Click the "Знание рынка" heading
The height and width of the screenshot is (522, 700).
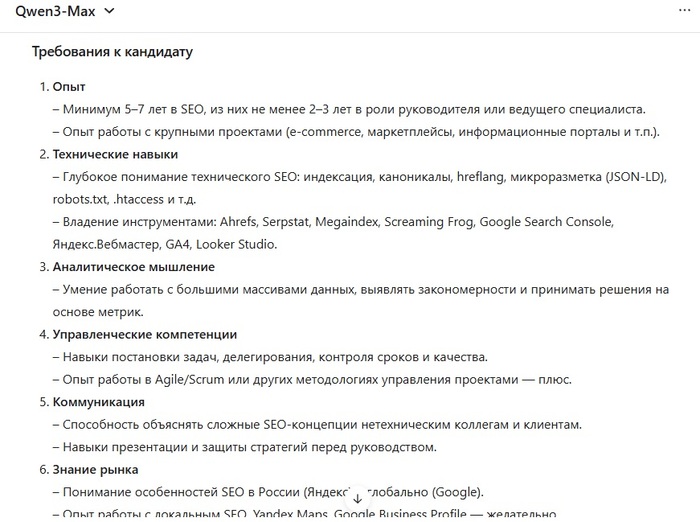pyautogui.click(x=95, y=469)
